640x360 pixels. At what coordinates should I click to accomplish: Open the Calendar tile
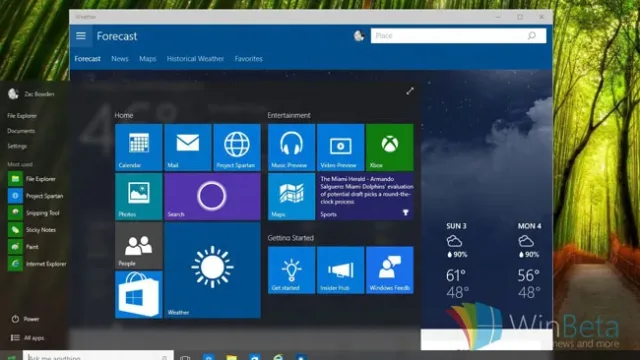tap(139, 147)
